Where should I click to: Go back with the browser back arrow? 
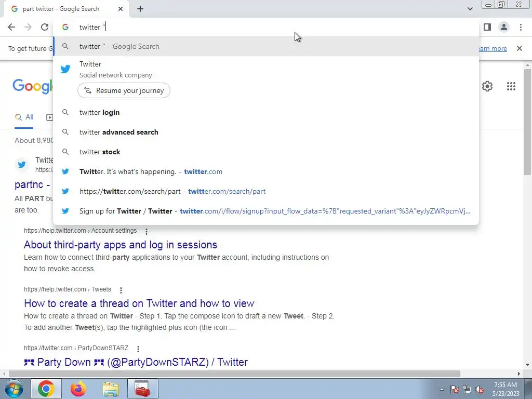(x=11, y=27)
